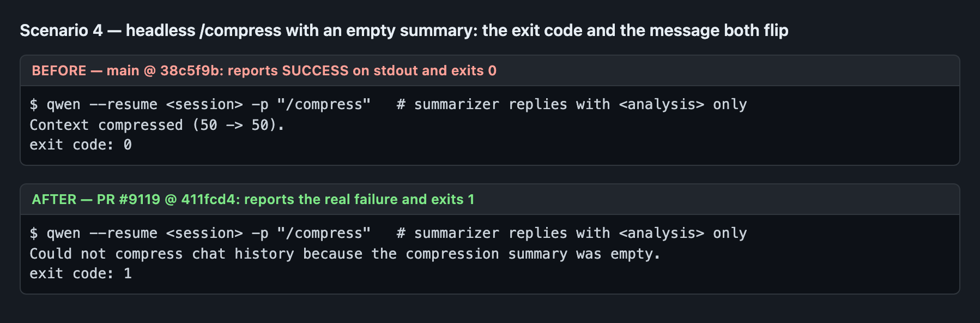Click the <session> placeholder in AFTER command
The width and height of the screenshot is (980, 323).
pos(204,233)
